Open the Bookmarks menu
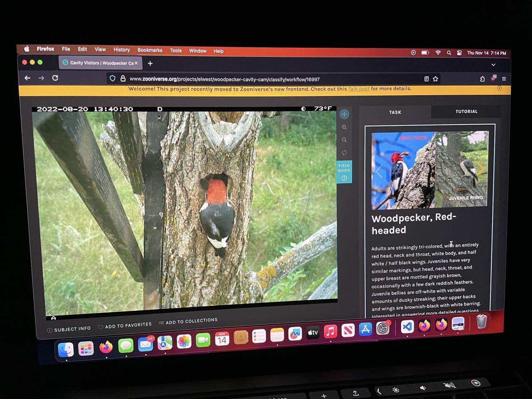The height and width of the screenshot is (399, 532). point(150,50)
